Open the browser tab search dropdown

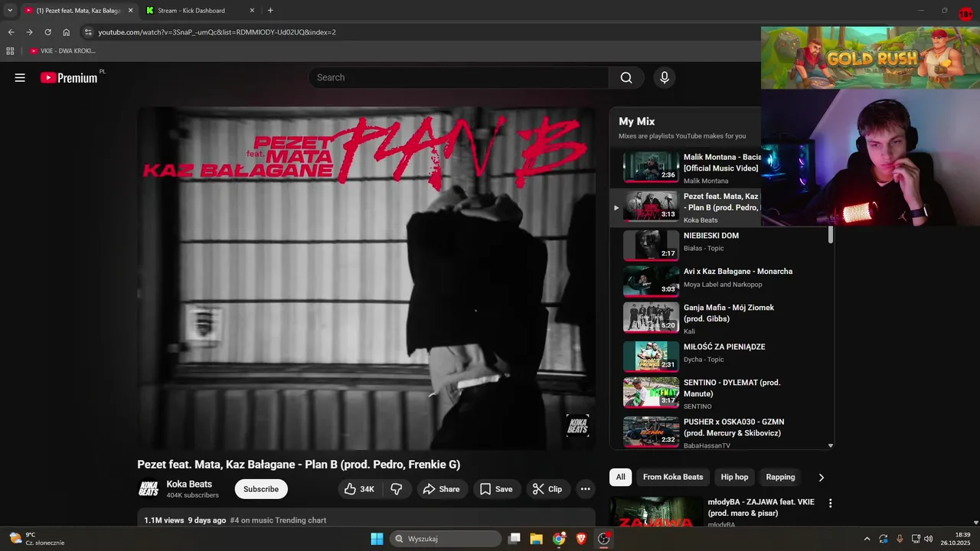click(10, 11)
